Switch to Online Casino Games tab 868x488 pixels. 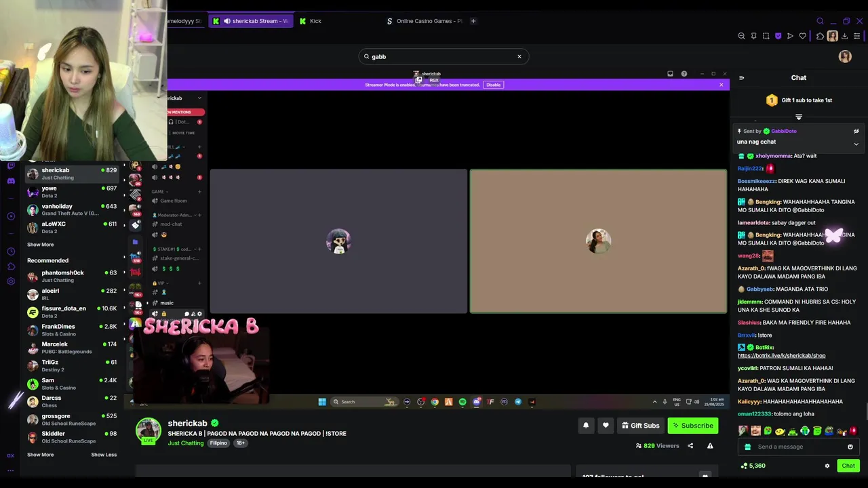point(424,21)
